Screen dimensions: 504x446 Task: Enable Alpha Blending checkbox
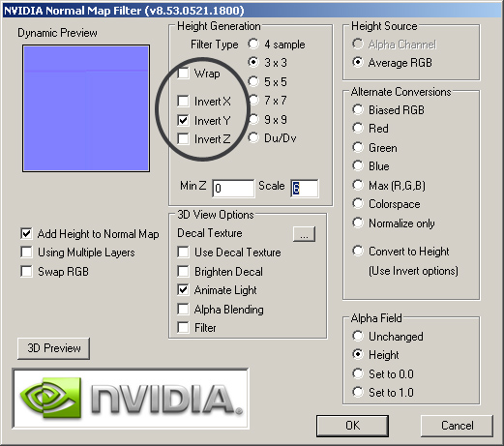(x=183, y=309)
